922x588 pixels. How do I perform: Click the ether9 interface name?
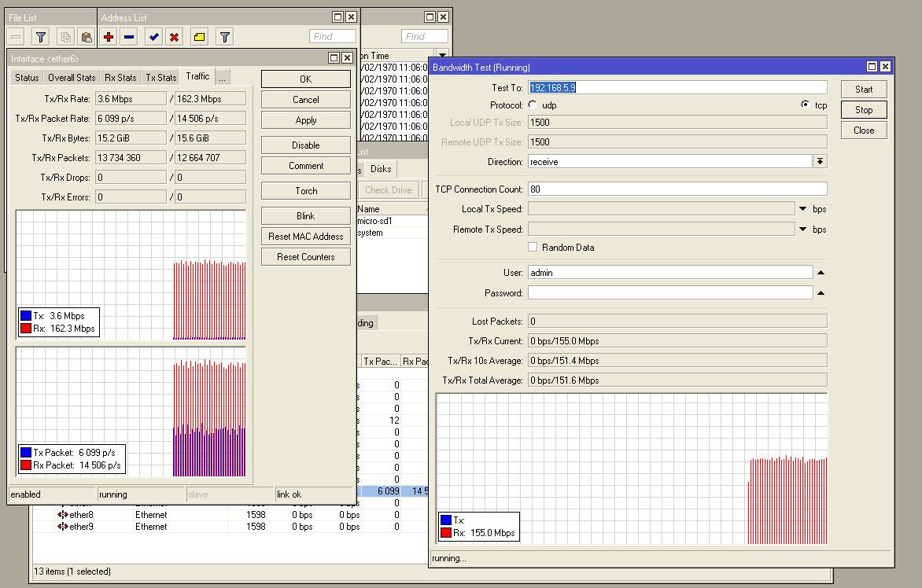coord(81,527)
